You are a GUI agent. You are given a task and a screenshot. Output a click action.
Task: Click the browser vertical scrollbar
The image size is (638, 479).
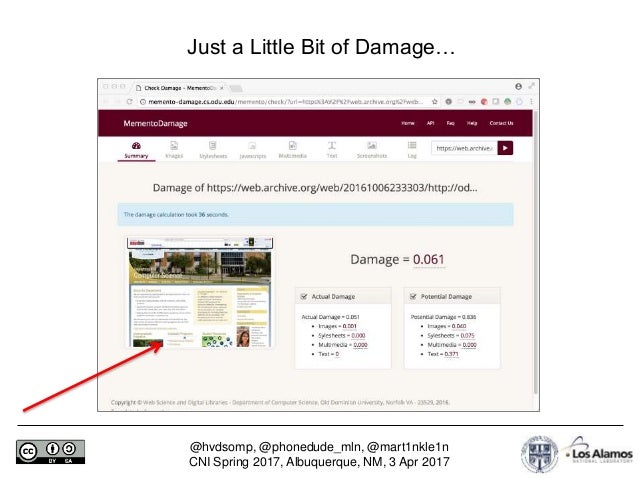pyautogui.click(x=536, y=252)
